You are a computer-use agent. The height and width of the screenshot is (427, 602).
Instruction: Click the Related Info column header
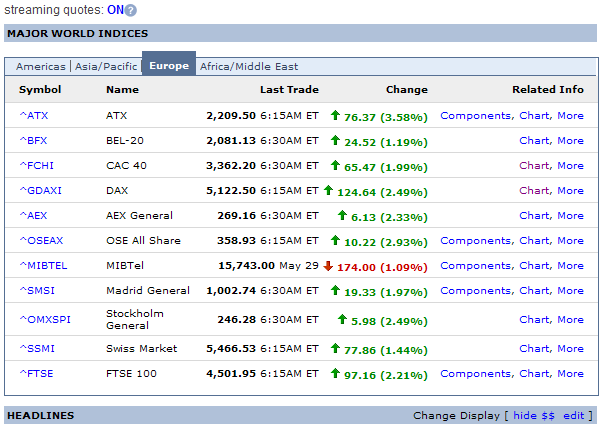548,89
